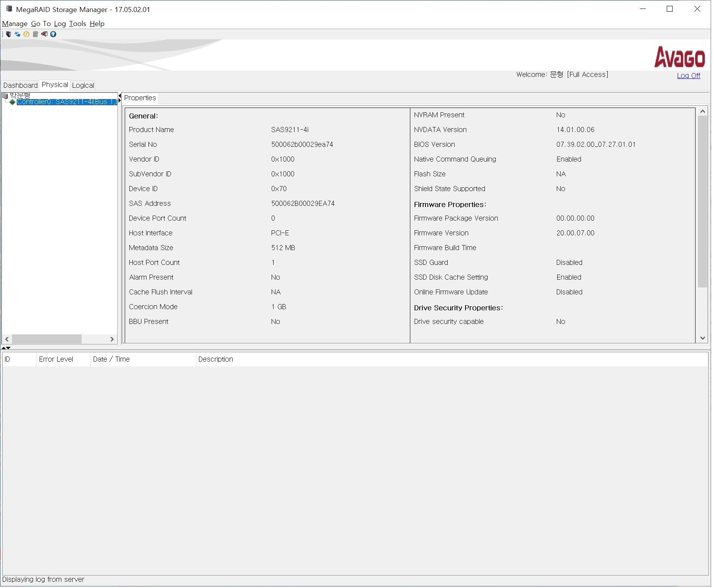
Task: Open help via blue question mark icon
Action: pos(53,34)
